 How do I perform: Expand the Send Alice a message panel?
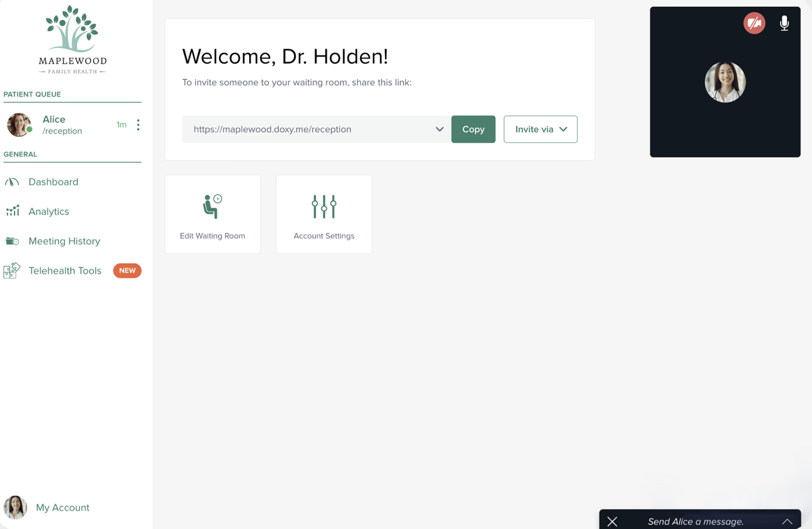point(787,522)
